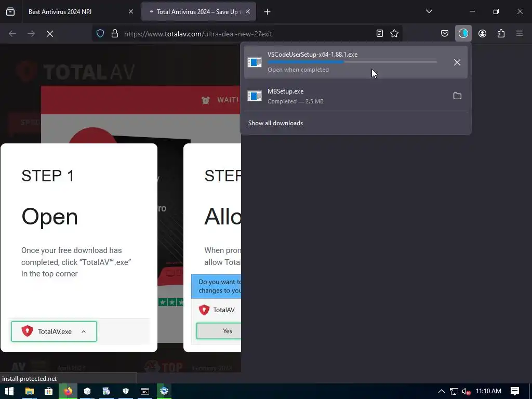Click the VSCode download progress bar
The width and height of the screenshot is (532, 399).
pos(352,62)
